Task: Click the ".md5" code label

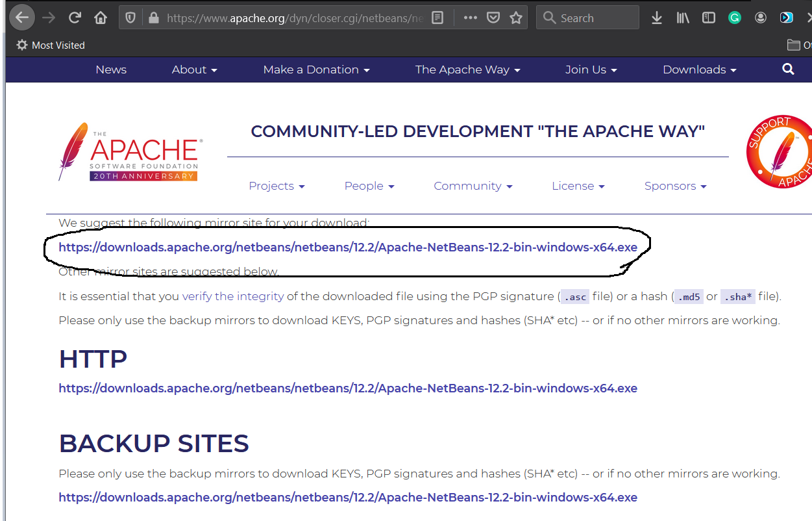Action: click(x=689, y=297)
